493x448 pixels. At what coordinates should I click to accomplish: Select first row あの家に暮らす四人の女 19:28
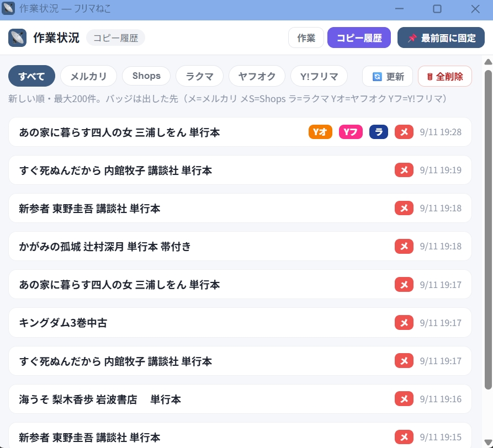[x=240, y=132]
